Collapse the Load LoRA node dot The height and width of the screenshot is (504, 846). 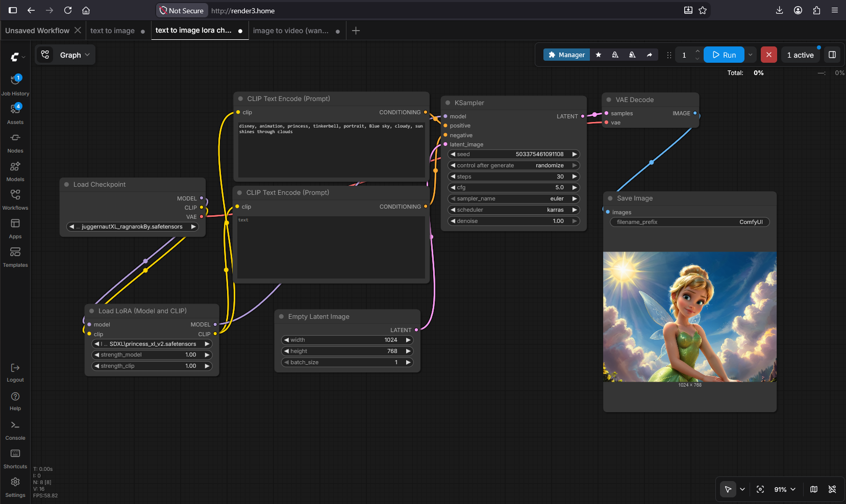click(92, 311)
